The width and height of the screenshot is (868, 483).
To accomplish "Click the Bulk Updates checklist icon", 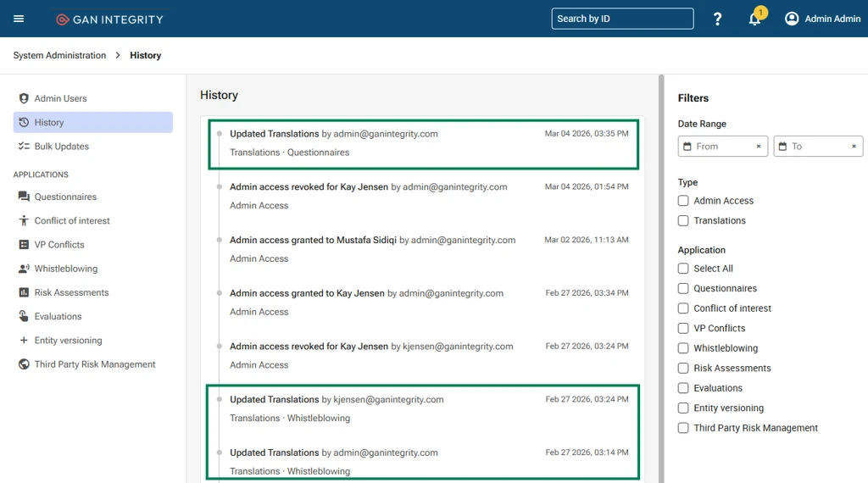I will click(24, 146).
